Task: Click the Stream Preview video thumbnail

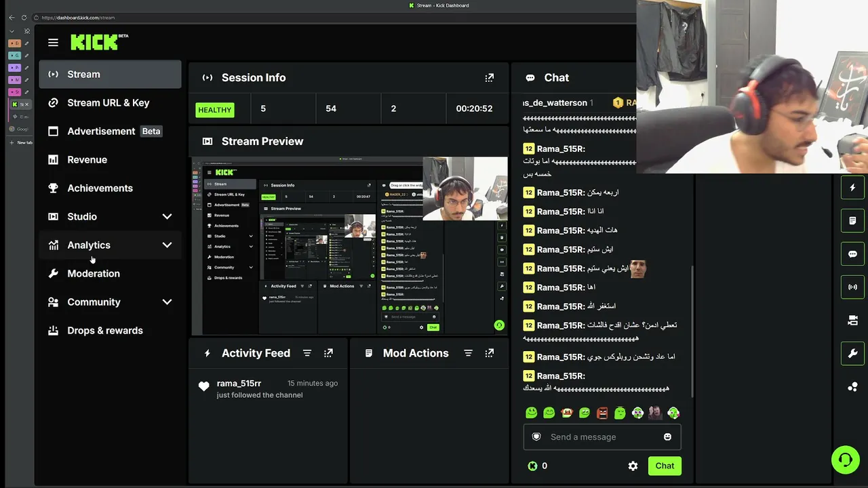Action: pyautogui.click(x=349, y=246)
